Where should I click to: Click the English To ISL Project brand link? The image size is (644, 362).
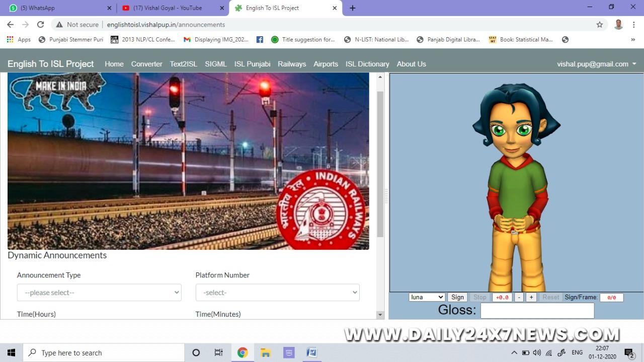[x=51, y=64]
